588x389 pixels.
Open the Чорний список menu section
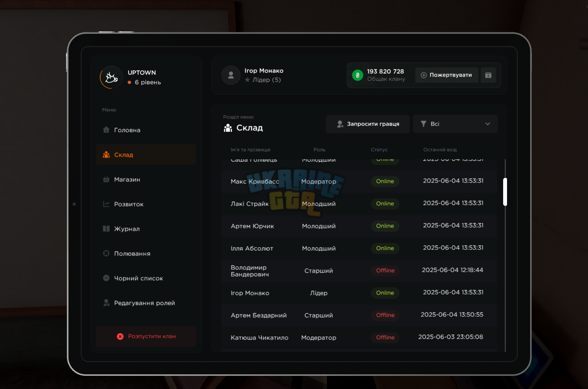(x=146, y=278)
